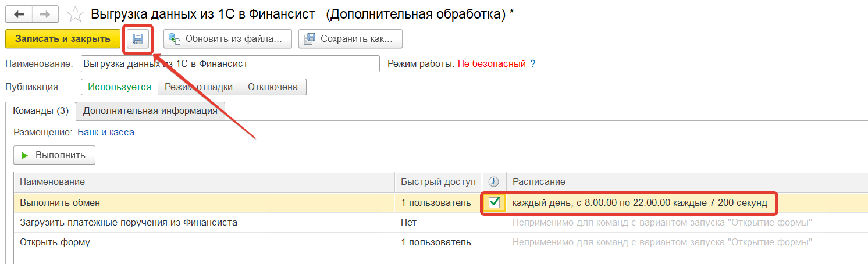This screenshot has width=868, height=264.
Task: Click the clock schedule column header icon
Action: click(493, 182)
